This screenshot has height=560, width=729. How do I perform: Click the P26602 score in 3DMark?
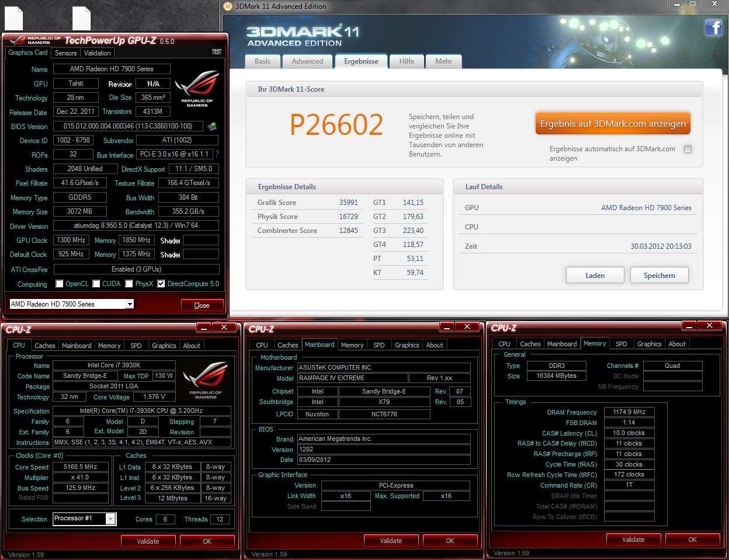pos(336,124)
